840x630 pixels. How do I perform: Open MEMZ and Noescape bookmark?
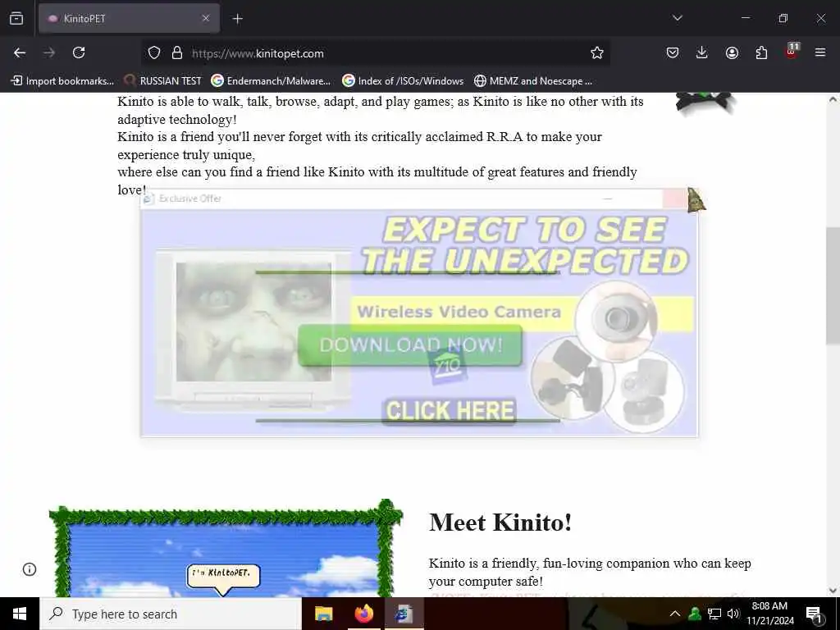click(533, 81)
